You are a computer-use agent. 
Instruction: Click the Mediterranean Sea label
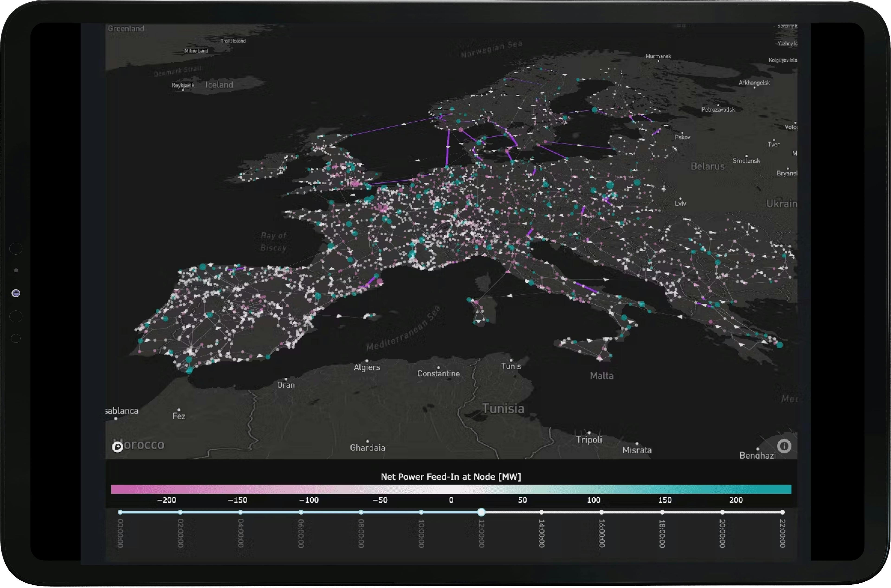click(x=403, y=328)
